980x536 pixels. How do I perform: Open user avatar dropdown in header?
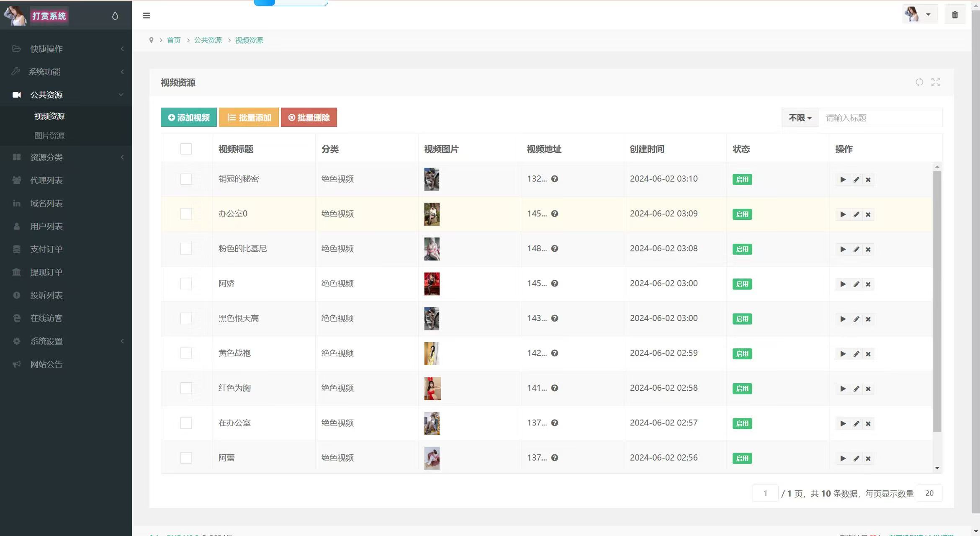[919, 15]
